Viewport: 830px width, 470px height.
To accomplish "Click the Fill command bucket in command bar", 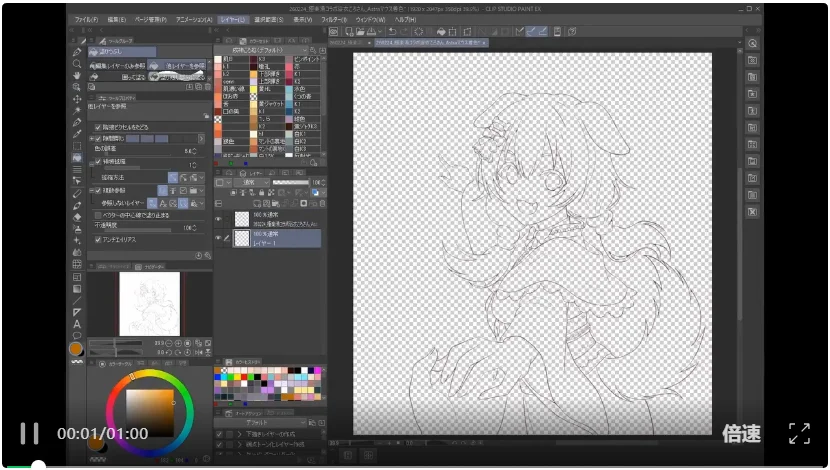I will [440, 31].
